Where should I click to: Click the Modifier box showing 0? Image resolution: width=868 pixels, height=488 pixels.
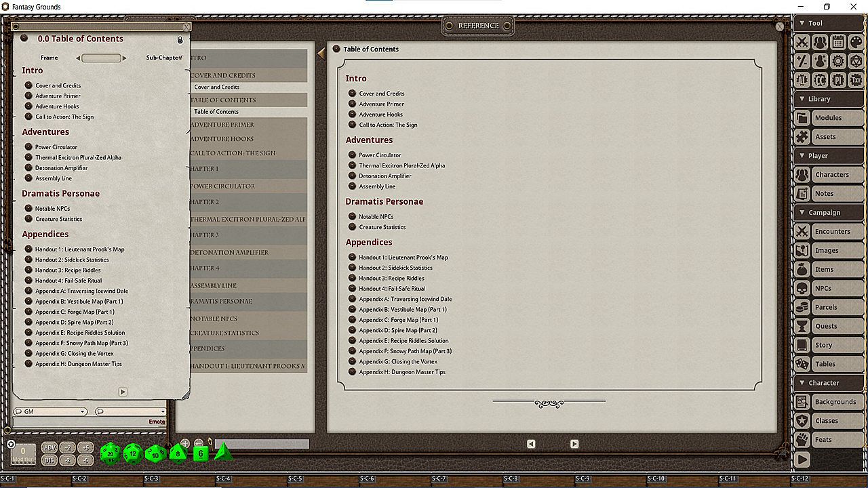[24, 453]
